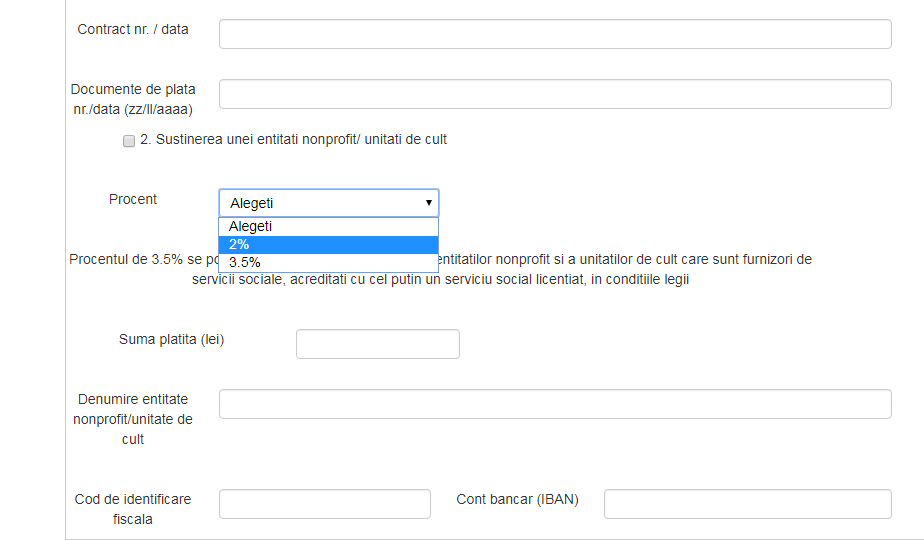Screen dimensions: 924x540
Task: Click the 'servicii sociale, acreditati' note line
Action: (440, 279)
